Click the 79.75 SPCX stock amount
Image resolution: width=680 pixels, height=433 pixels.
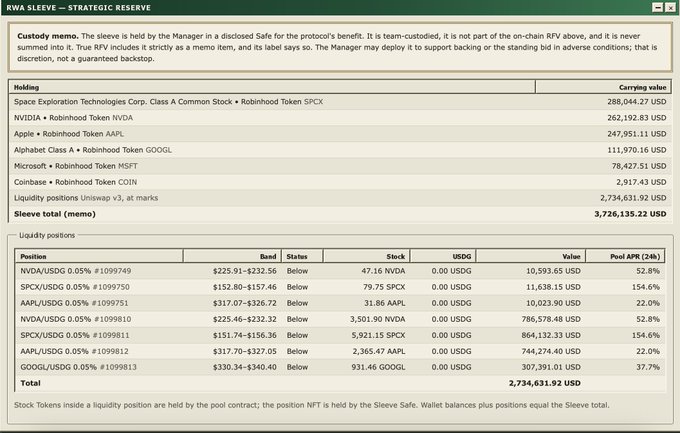384,287
